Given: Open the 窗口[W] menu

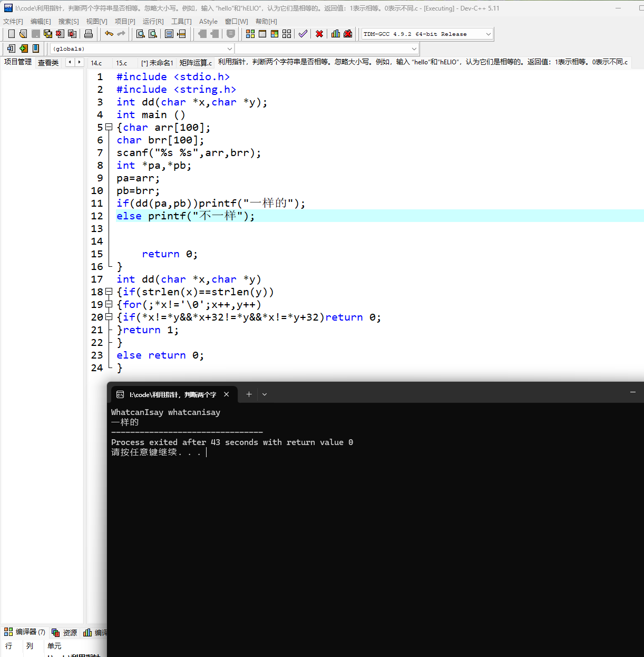Looking at the screenshot, I should pyautogui.click(x=236, y=22).
